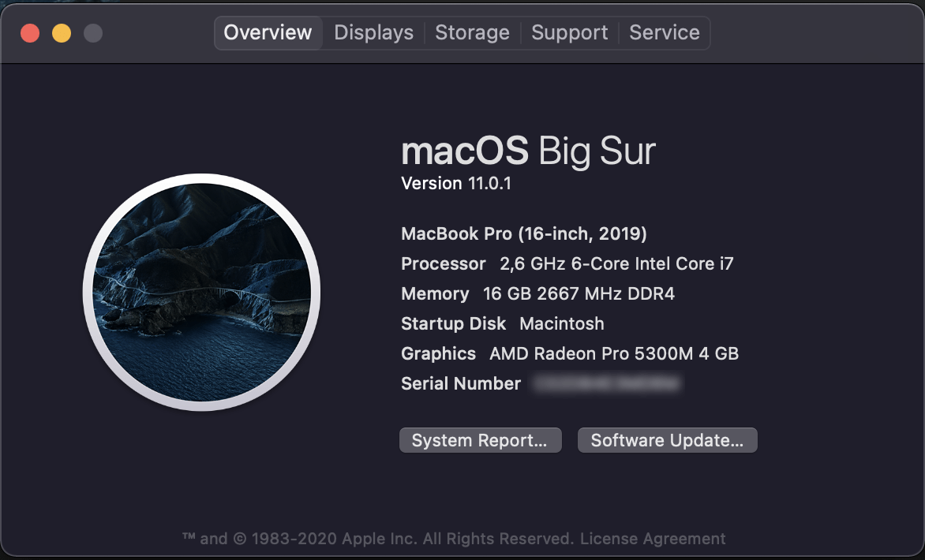Viewport: 925px width, 560px height.
Task: Go to the Support tab
Action: tap(569, 33)
